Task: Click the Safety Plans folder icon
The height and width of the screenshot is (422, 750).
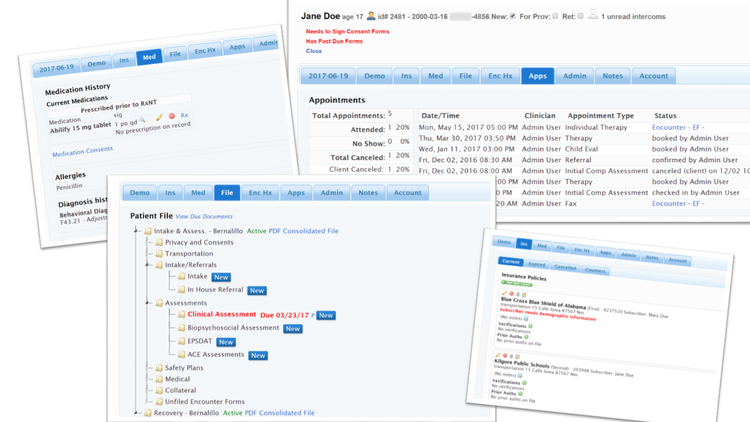Action: 158,368
